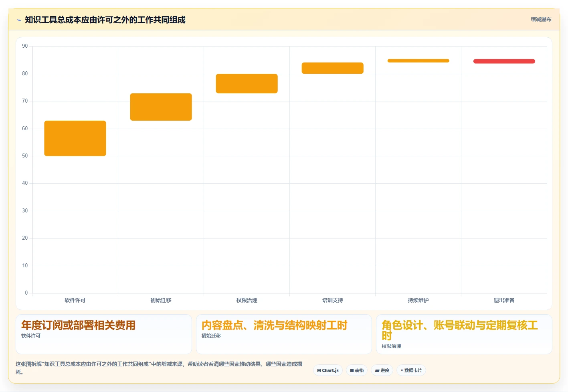The height and width of the screenshot is (392, 568).
Task: Select the 数据卡片 chip
Action: pyautogui.click(x=411, y=370)
